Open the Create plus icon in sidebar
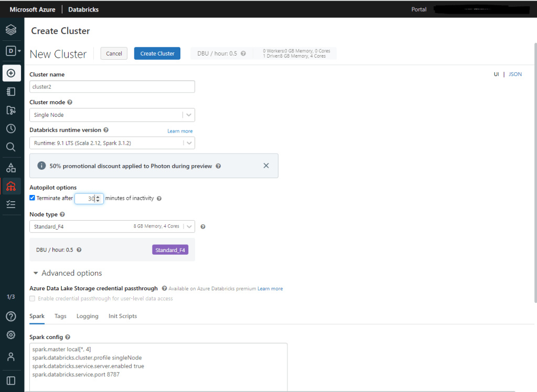Image resolution: width=537 pixels, height=392 pixels. pyautogui.click(x=11, y=73)
